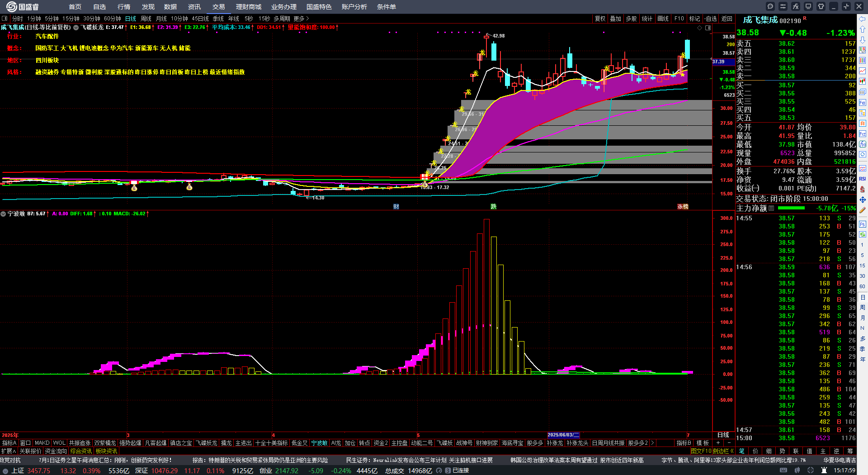Open the 交易 menu

219,7
